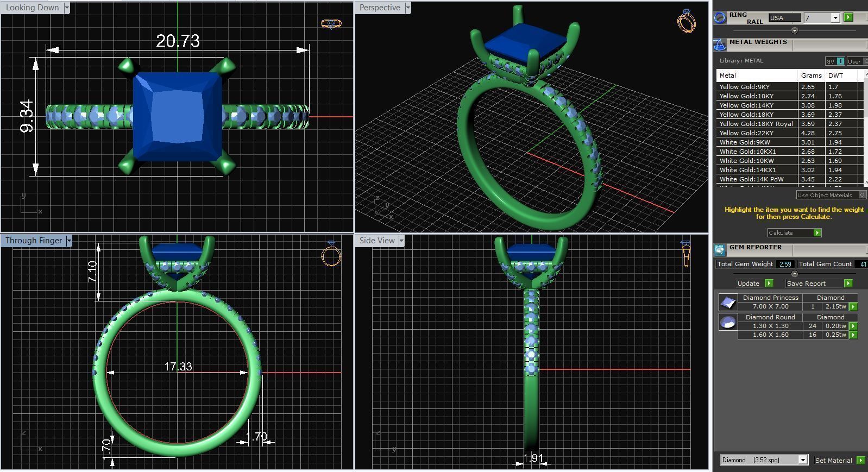Collapse the Gem Reporter totals arrow
The image size is (868, 472).
pyautogui.click(x=795, y=274)
